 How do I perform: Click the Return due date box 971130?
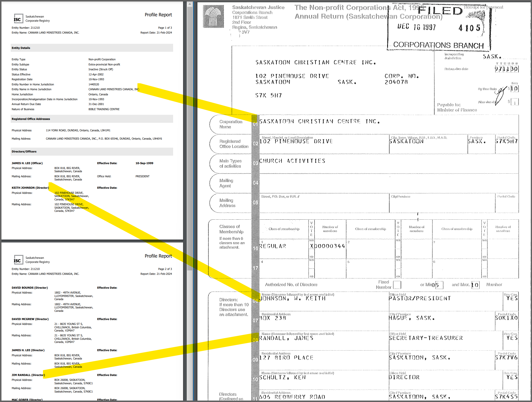click(x=506, y=69)
